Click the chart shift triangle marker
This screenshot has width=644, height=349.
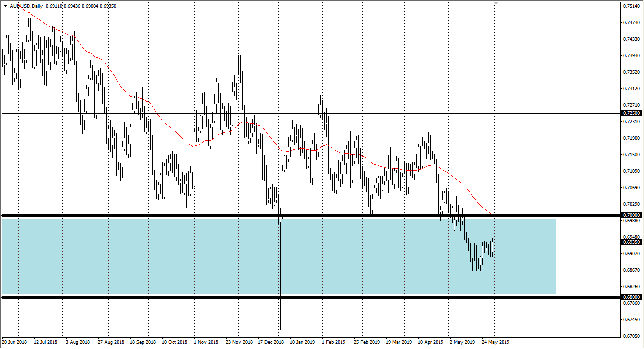pyautogui.click(x=496, y=3)
